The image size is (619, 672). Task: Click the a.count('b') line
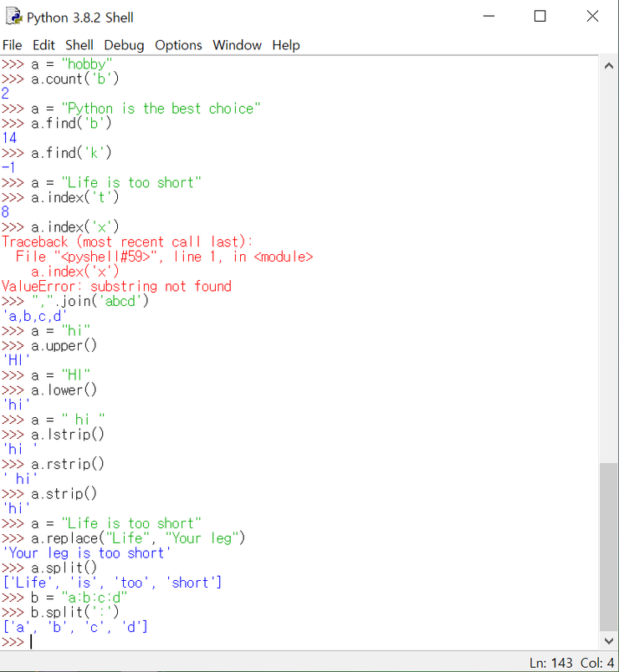click(x=60, y=79)
